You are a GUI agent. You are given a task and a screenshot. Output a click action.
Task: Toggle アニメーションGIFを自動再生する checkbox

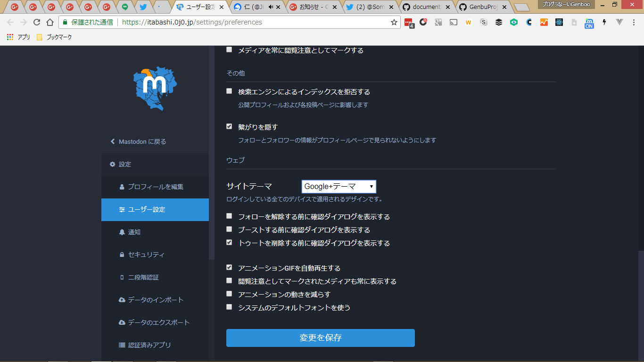click(x=229, y=268)
